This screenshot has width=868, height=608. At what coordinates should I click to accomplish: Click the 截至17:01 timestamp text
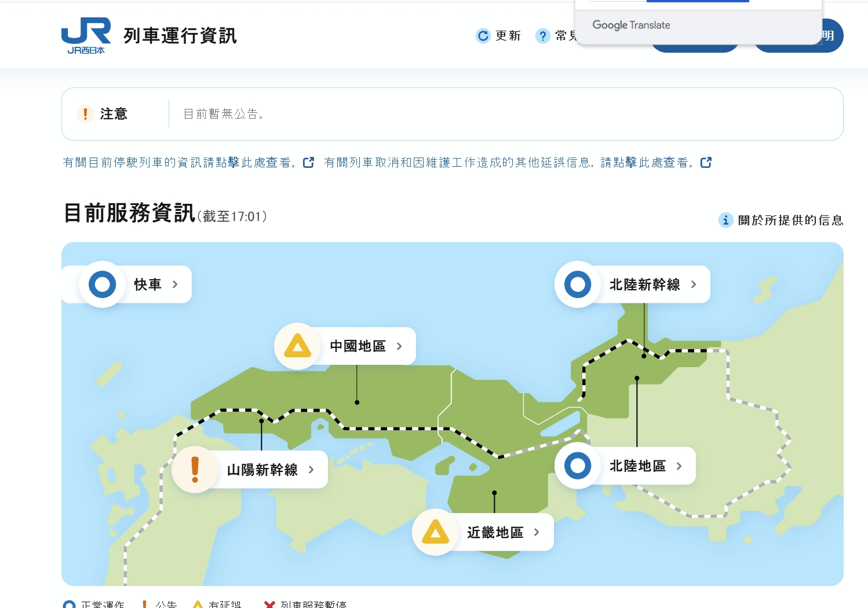pos(232,217)
